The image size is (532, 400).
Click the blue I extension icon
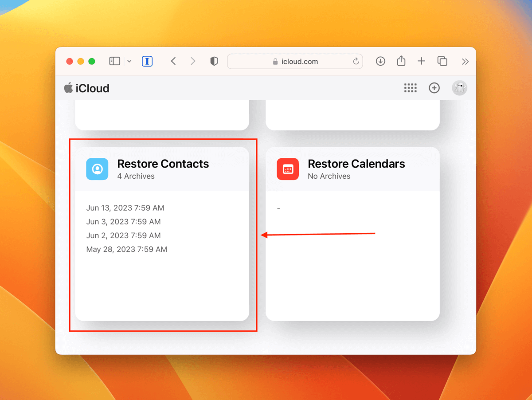[x=147, y=61]
